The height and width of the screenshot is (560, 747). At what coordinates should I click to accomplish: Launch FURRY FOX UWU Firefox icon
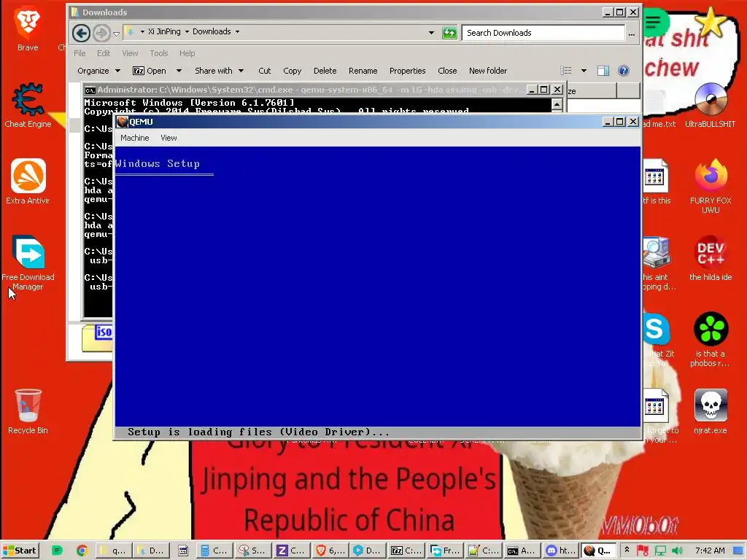tap(711, 186)
